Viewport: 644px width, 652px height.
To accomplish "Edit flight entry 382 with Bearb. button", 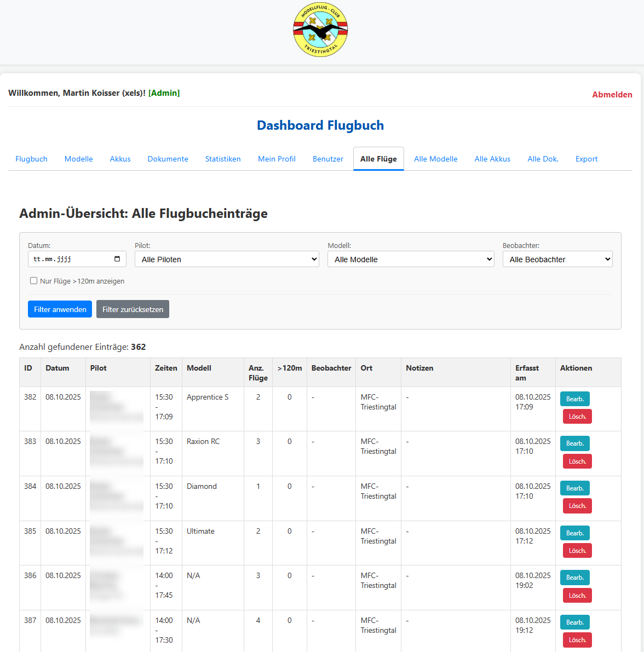I will point(574,399).
